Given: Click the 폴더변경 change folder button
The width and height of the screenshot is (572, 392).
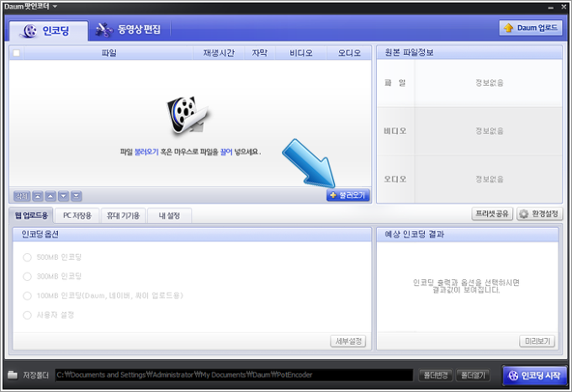Looking at the screenshot, I should (436, 375).
